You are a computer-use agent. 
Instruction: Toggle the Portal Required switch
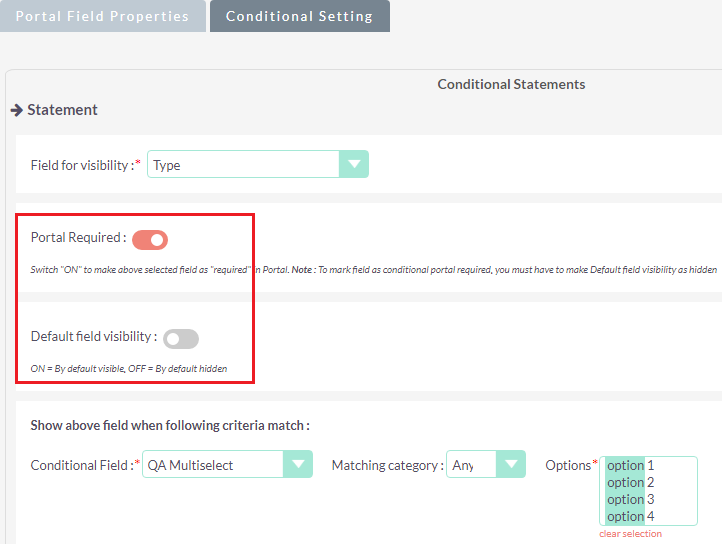coord(150,239)
